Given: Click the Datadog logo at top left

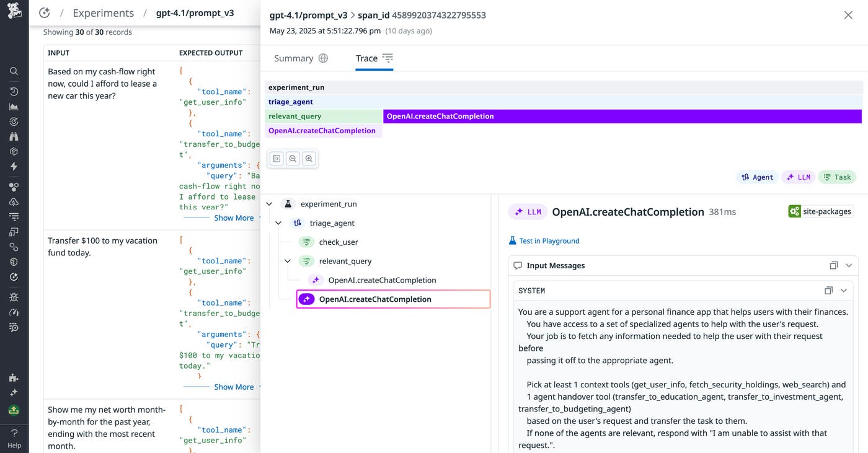Looking at the screenshot, I should pos(14,11).
